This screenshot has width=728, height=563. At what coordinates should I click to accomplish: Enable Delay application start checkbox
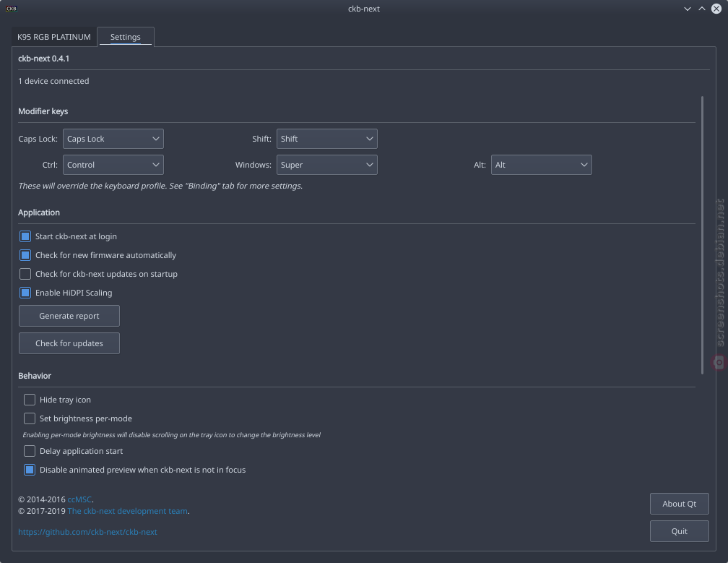(29, 451)
